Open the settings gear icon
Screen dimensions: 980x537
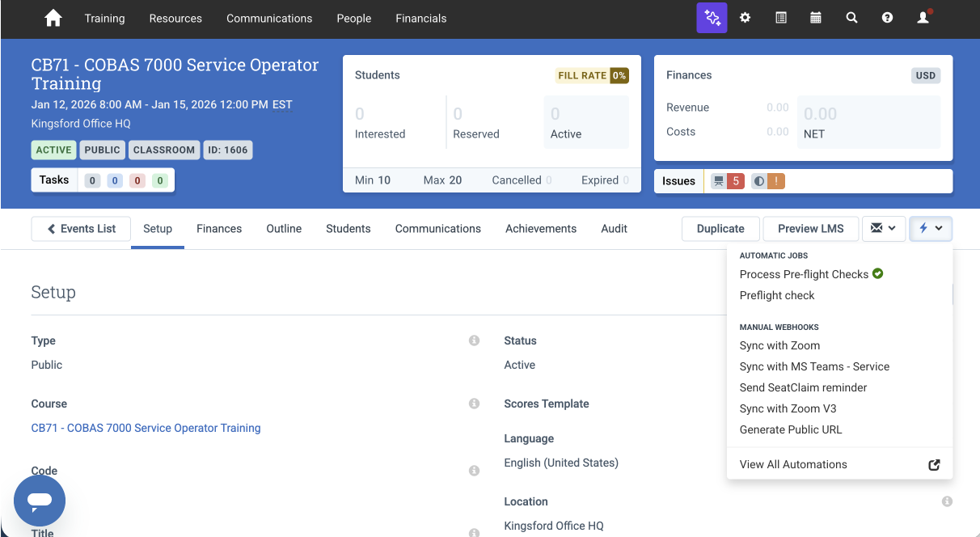[x=746, y=18]
